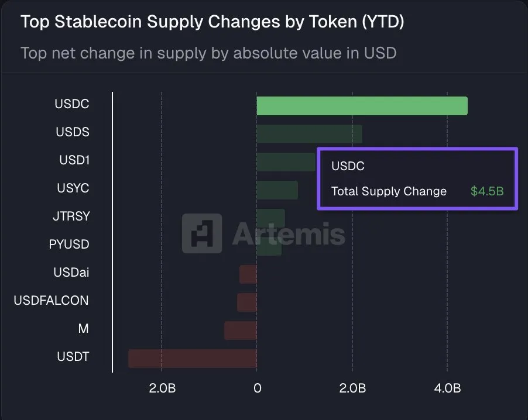Screen dimensions: 528x420
Task: Click the Artemis watermark text
Action: tap(288, 234)
